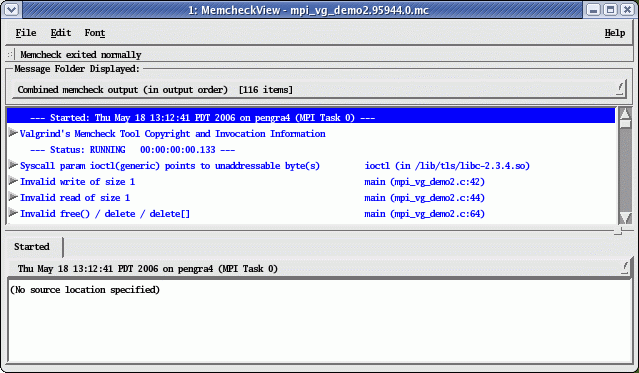Click Invalid free() / delete / delete[] text
The height and width of the screenshot is (373, 639).
pyautogui.click(x=105, y=214)
